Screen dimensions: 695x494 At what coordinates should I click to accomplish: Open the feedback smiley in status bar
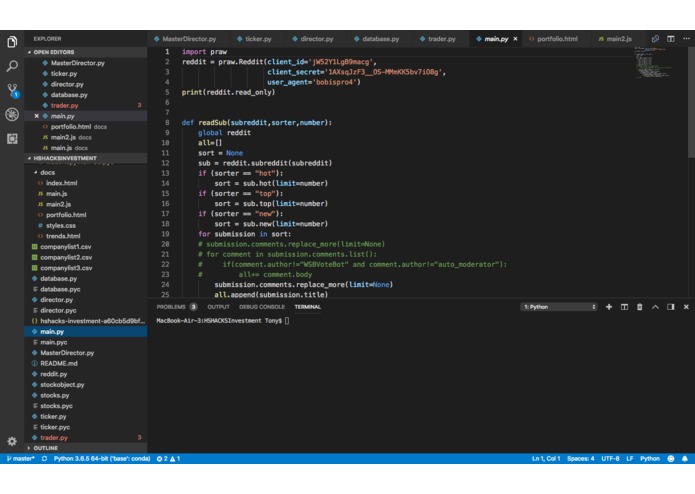(x=671, y=459)
